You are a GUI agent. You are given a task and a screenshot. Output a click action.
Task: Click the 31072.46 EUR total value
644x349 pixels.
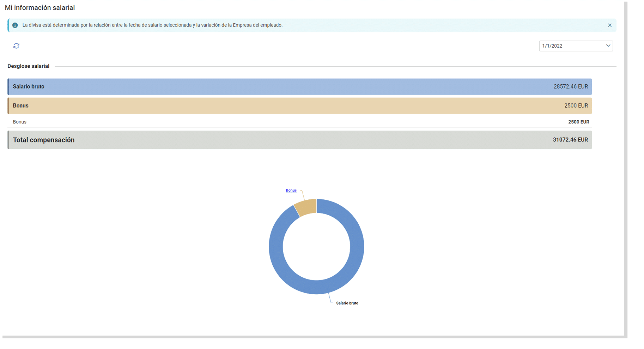click(x=570, y=140)
